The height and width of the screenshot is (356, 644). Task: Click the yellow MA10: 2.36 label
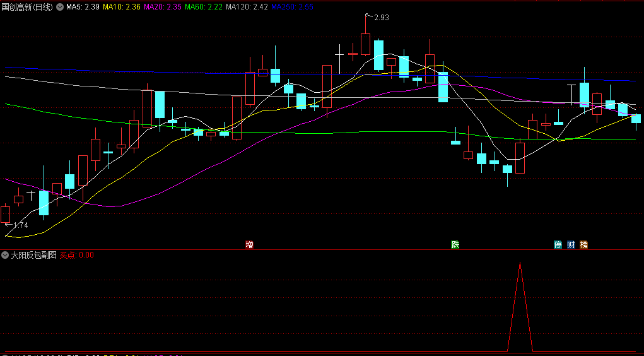click(x=122, y=7)
